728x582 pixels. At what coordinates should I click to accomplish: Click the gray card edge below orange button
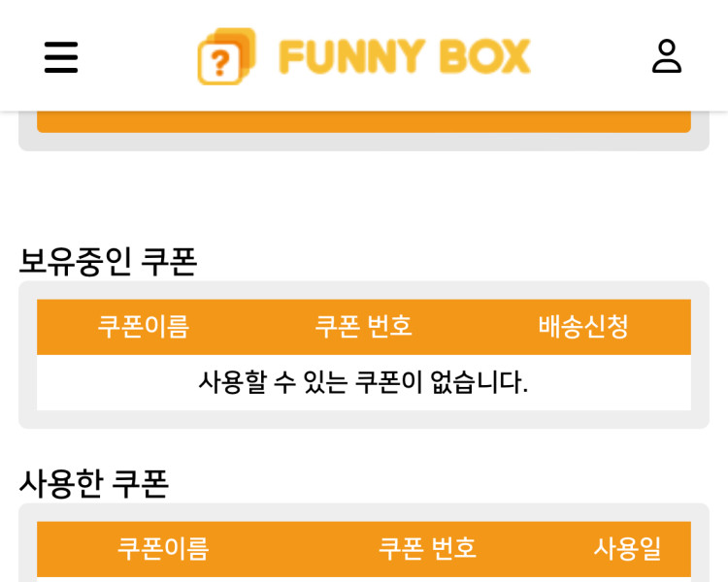[x=364, y=142]
